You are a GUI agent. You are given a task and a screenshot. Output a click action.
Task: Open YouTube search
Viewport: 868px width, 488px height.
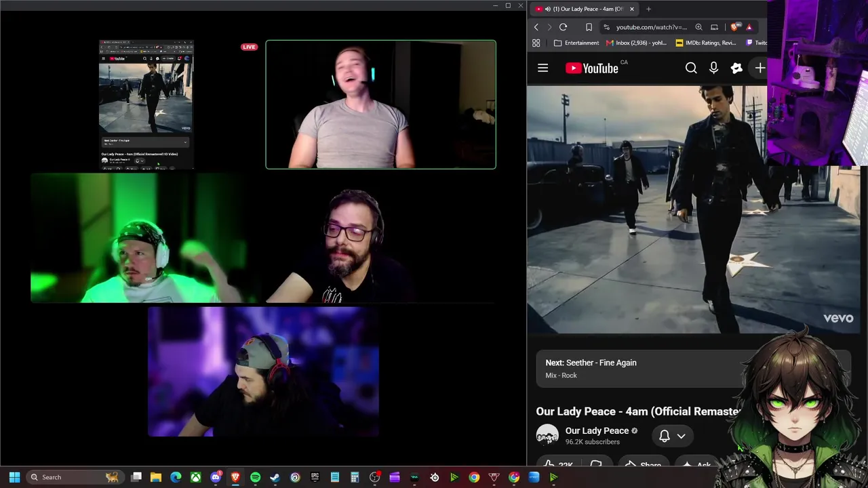[691, 68]
